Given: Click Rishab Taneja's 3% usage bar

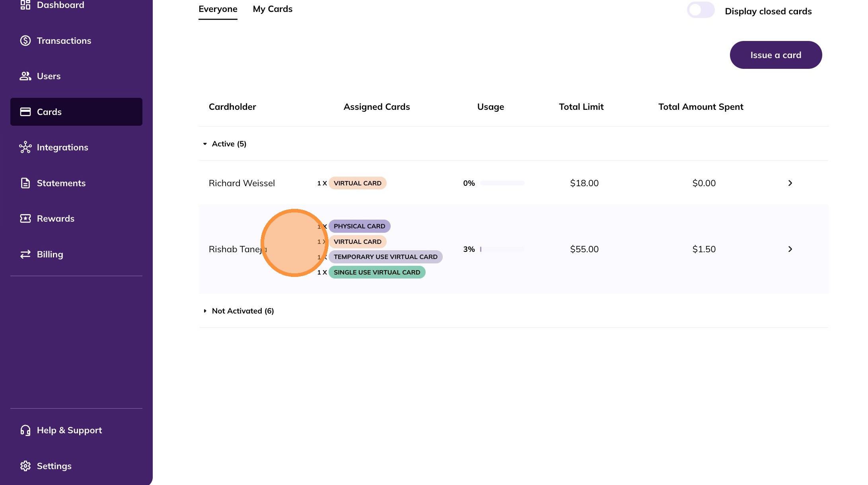Looking at the screenshot, I should coord(502,249).
